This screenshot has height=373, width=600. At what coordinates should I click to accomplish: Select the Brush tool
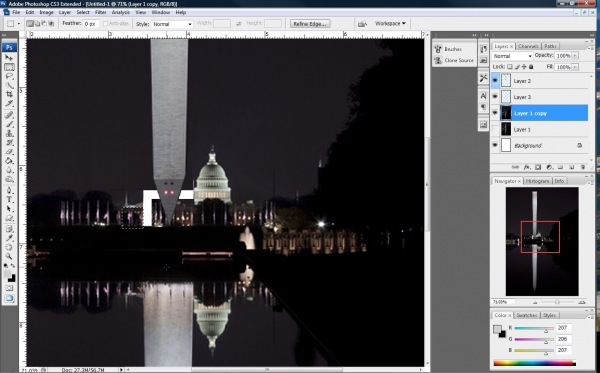pyautogui.click(x=9, y=124)
